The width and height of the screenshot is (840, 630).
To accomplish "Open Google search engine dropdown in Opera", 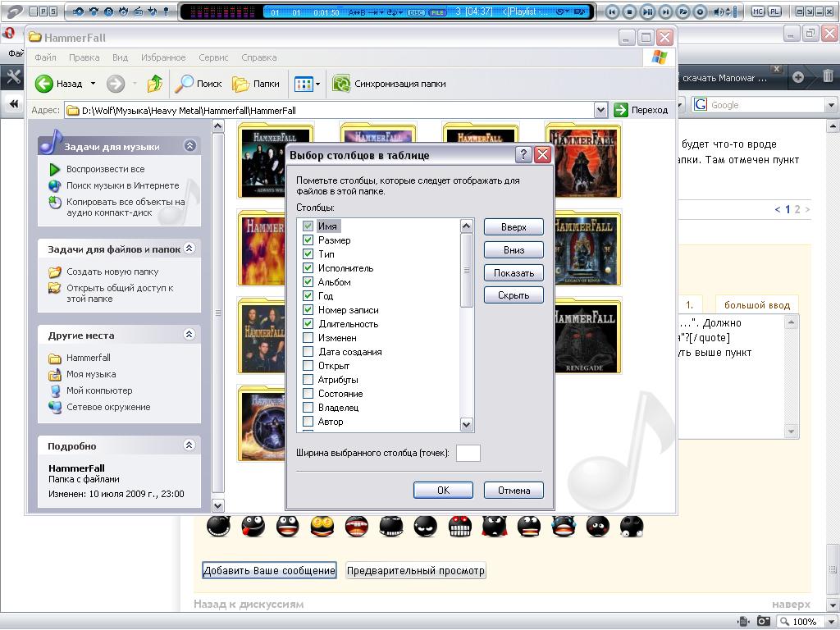I will tap(832, 105).
